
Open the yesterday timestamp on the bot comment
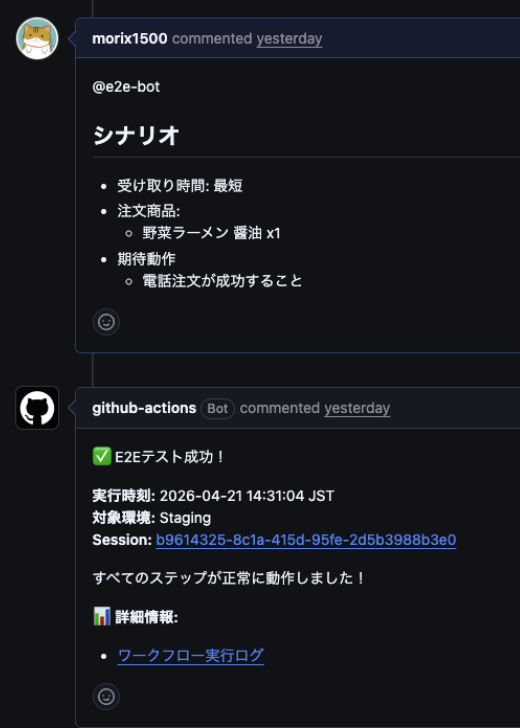point(357,409)
